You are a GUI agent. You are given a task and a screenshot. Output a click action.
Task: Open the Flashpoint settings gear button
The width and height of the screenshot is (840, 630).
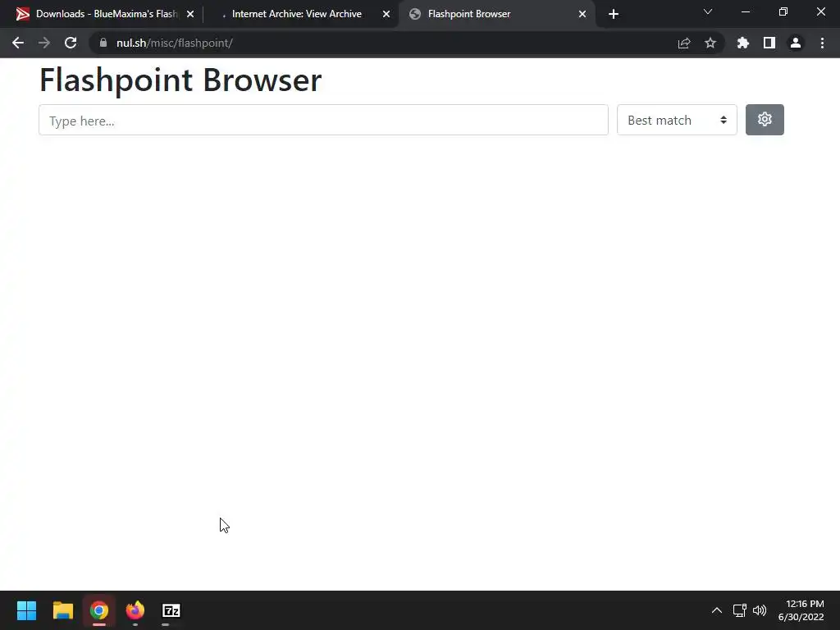tap(765, 120)
